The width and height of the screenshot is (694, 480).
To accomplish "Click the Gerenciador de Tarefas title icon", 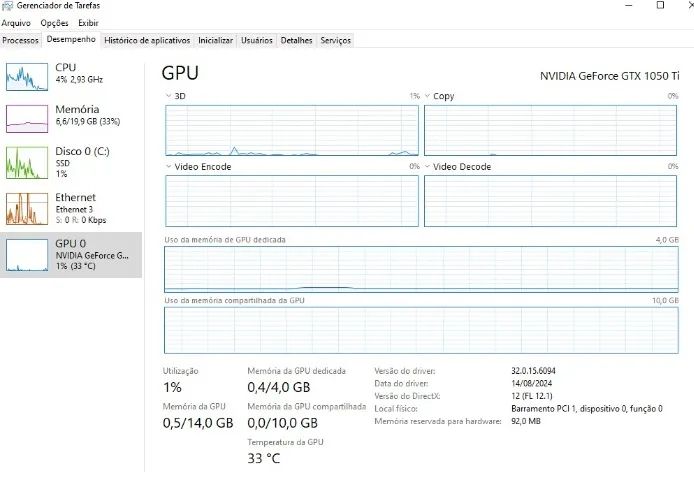I will tap(7, 6).
